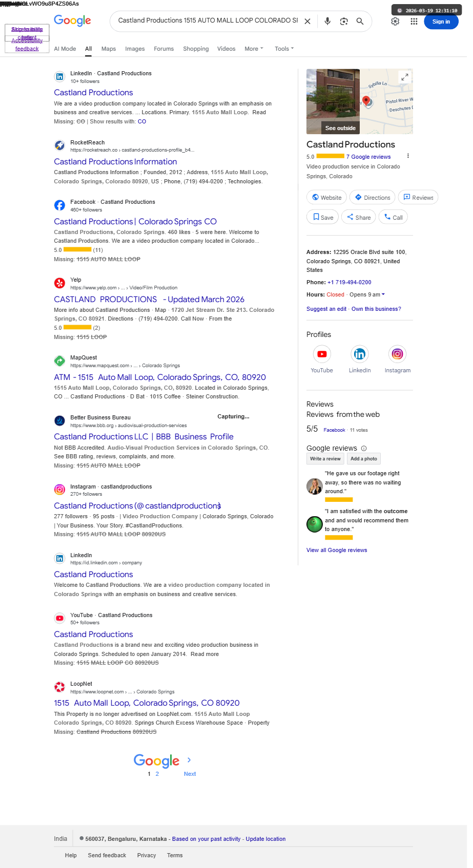Start voice search with microphone icon
Image resolution: width=473 pixels, height=868 pixels.
(x=327, y=21)
